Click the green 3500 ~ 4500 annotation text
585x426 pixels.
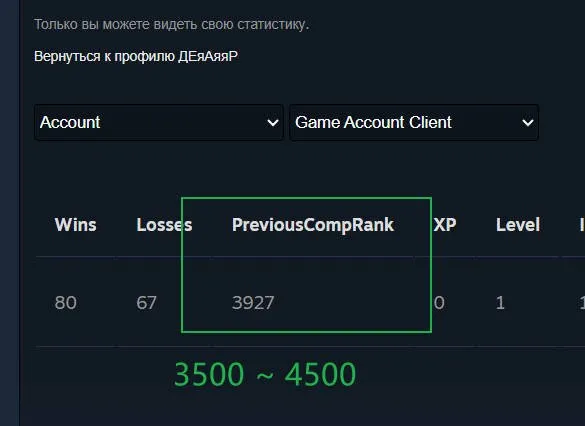click(x=265, y=374)
